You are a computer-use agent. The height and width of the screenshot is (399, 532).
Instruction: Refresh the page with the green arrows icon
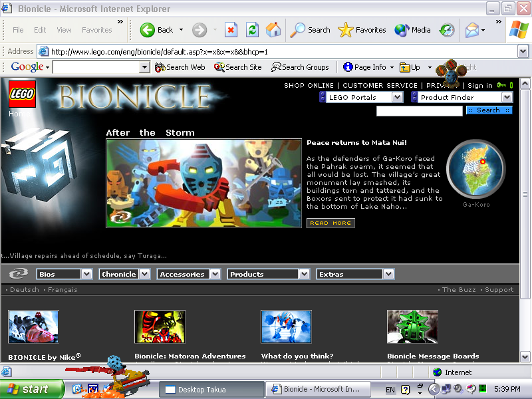point(252,30)
